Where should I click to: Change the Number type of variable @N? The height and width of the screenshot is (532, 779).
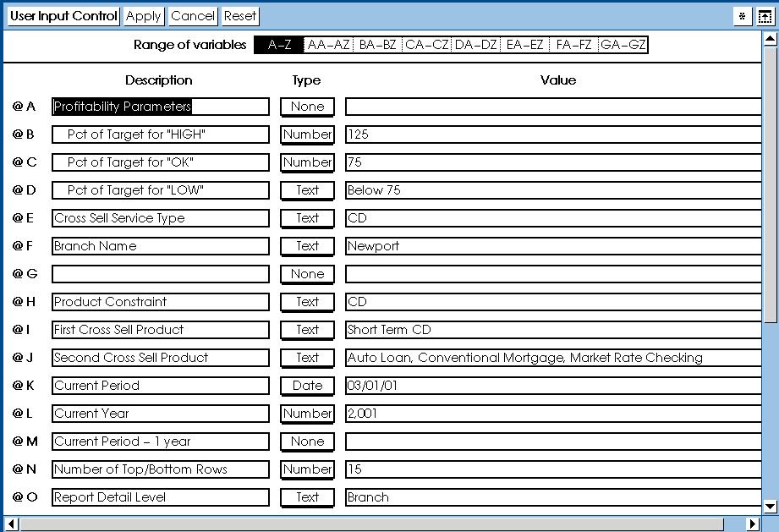coord(308,469)
